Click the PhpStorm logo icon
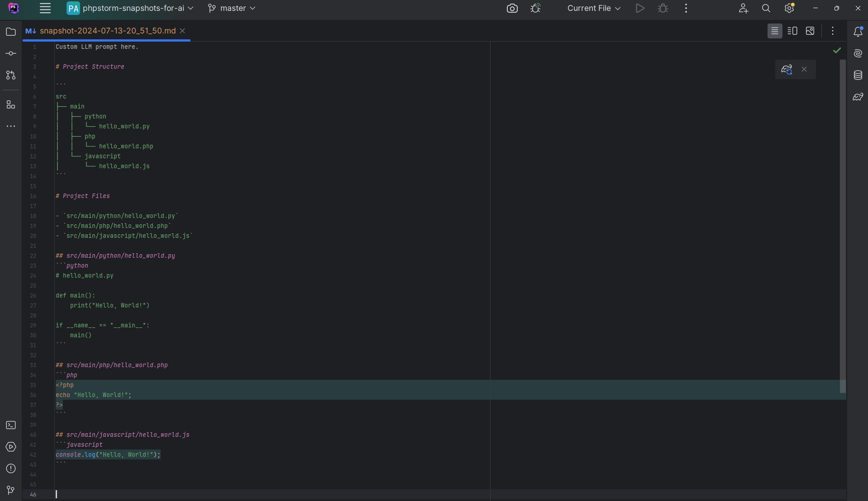Image resolution: width=868 pixels, height=501 pixels. click(x=14, y=8)
